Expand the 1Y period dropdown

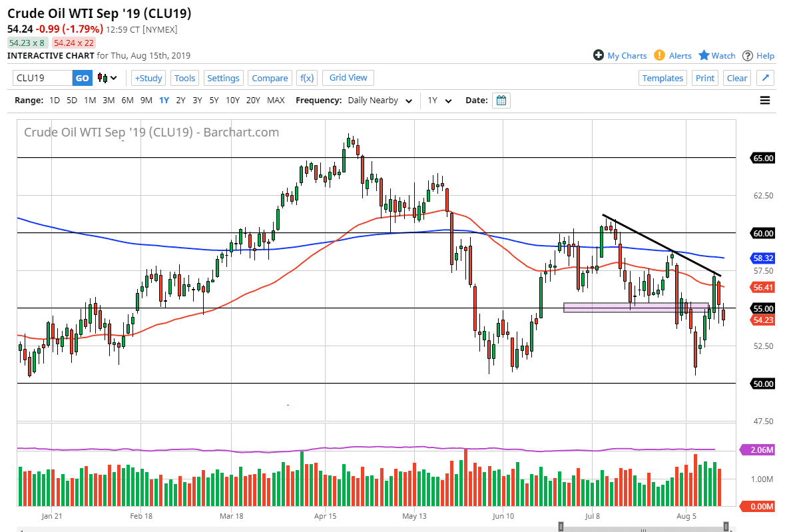(439, 101)
